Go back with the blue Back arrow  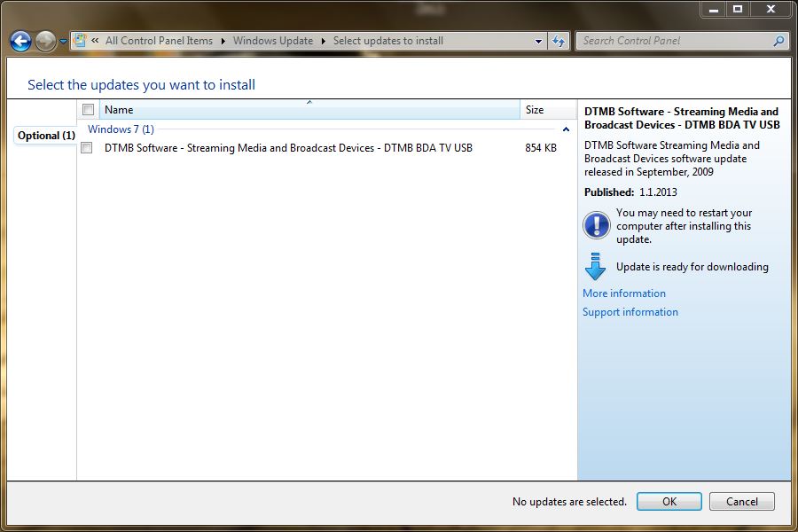(x=21, y=42)
